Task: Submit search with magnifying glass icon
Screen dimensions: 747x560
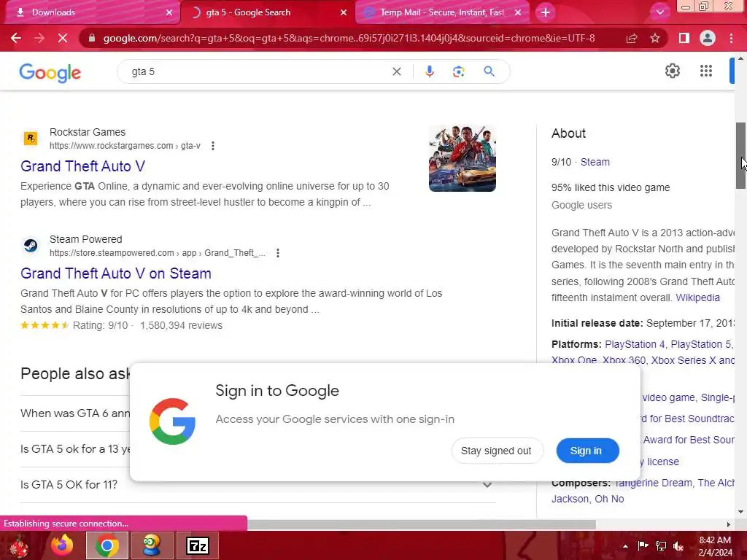Action: (489, 71)
